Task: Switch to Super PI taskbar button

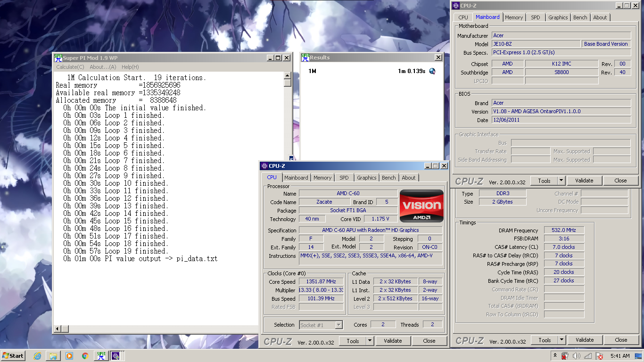Action: [101, 356]
